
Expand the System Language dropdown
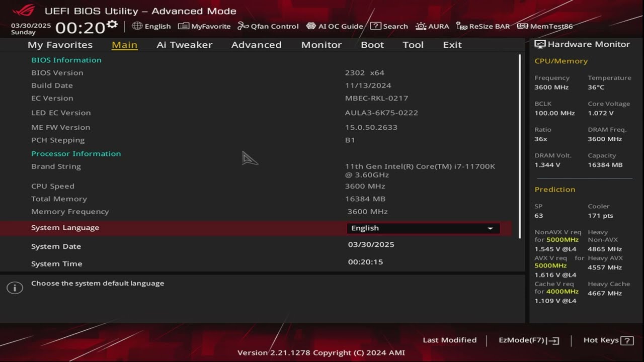[423, 228]
